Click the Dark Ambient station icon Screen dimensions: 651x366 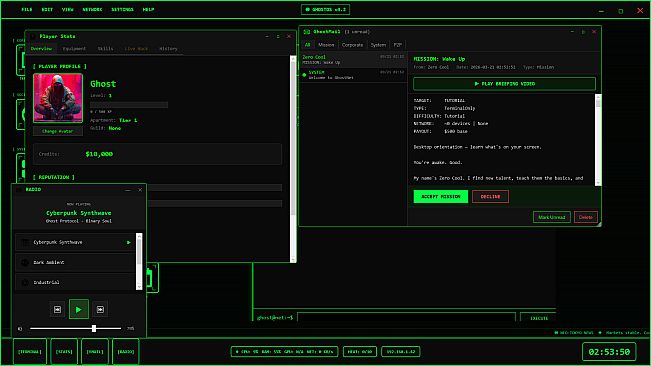tap(25, 262)
